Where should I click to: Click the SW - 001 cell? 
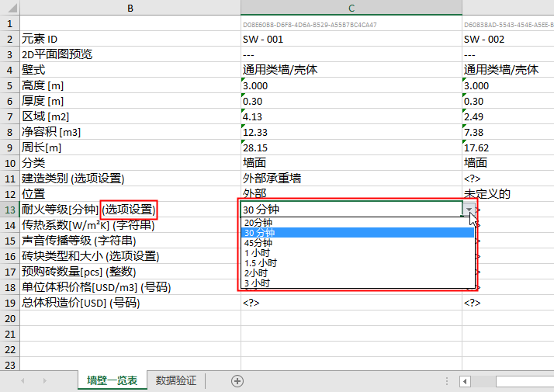click(x=351, y=39)
